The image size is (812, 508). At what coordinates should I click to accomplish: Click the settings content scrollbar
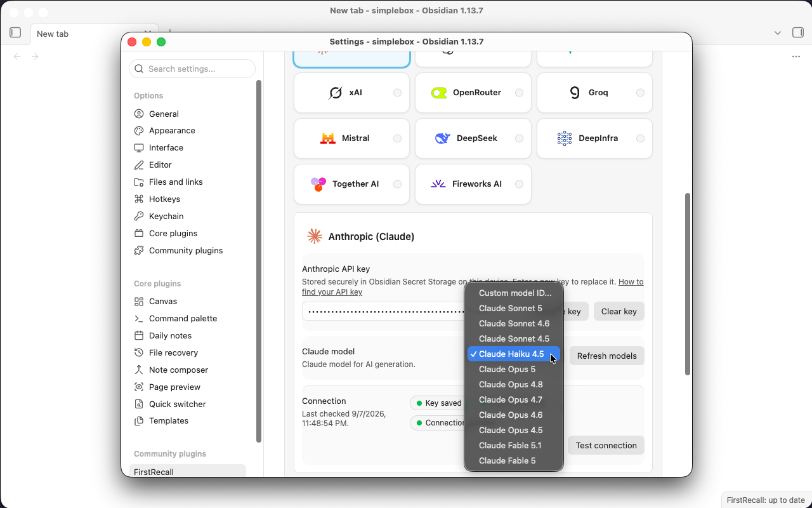(687, 284)
